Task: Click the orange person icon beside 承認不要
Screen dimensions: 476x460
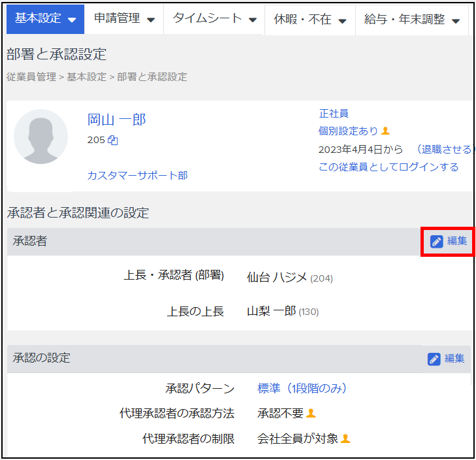Action: pyautogui.click(x=311, y=413)
